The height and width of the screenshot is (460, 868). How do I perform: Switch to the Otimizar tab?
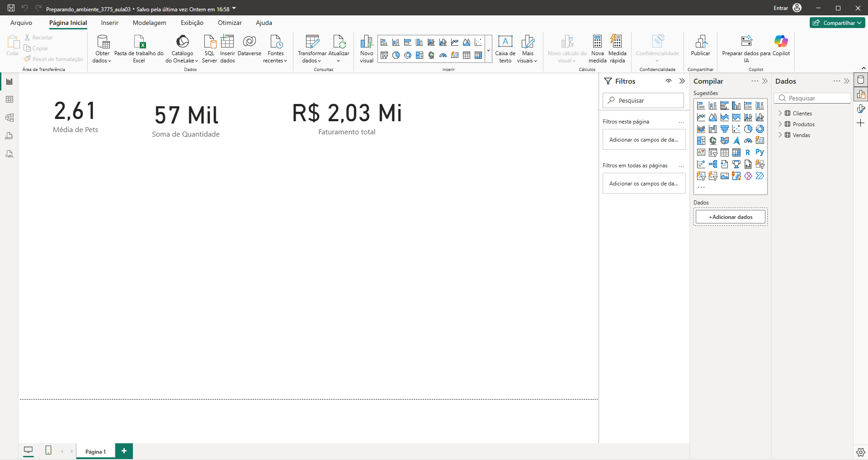coord(230,23)
